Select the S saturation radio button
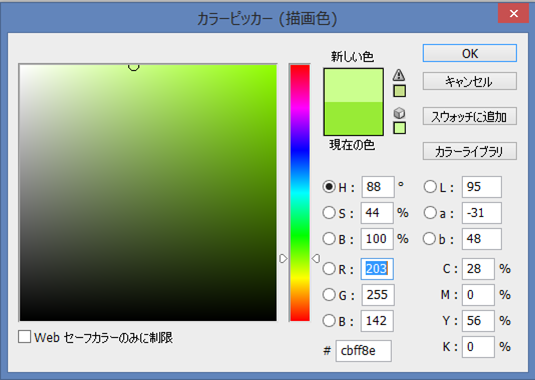535x380 pixels. [329, 213]
